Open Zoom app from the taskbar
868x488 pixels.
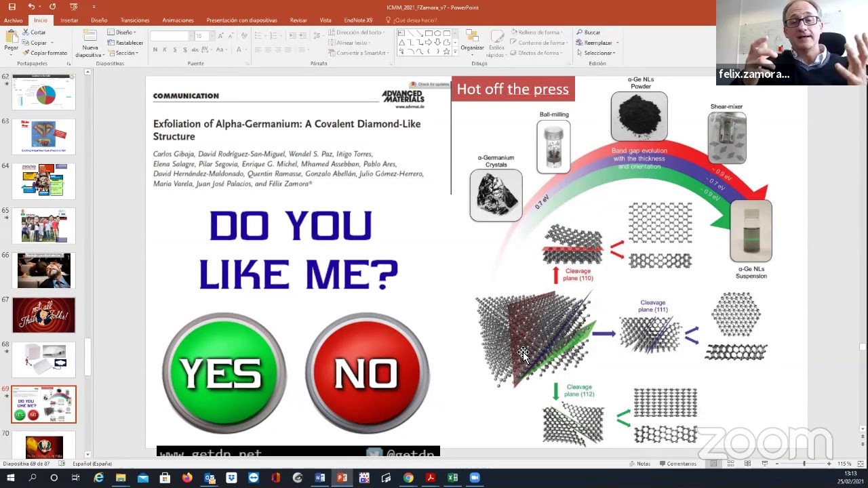475,478
